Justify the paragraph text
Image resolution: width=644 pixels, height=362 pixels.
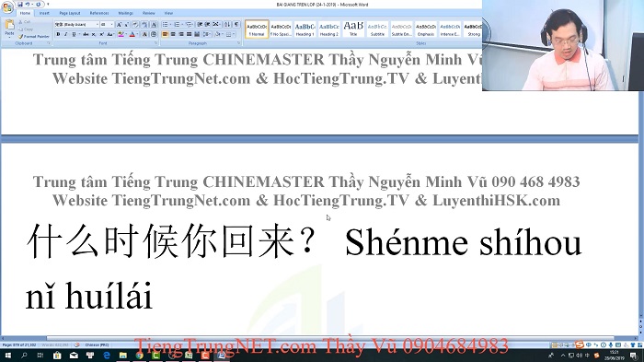pos(189,34)
